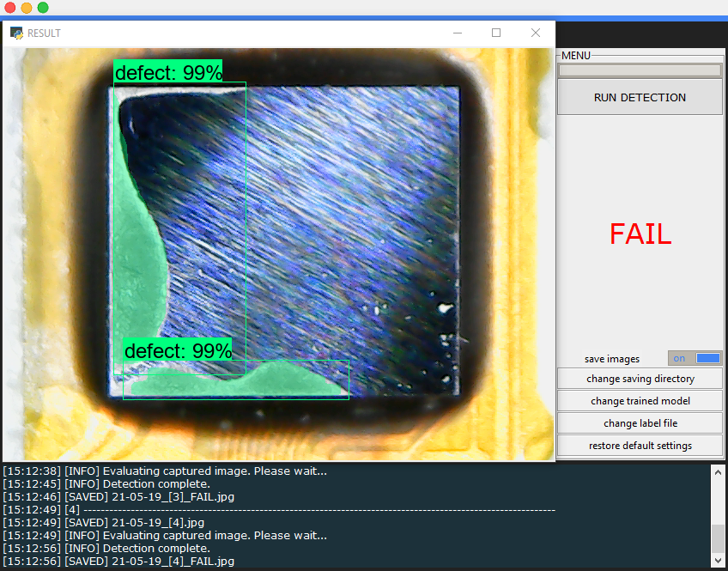The image size is (728, 571).
Task: Click log line 'SAVED 21-05-19_[3]_FAIL.jpg'
Action: pyautogui.click(x=118, y=496)
